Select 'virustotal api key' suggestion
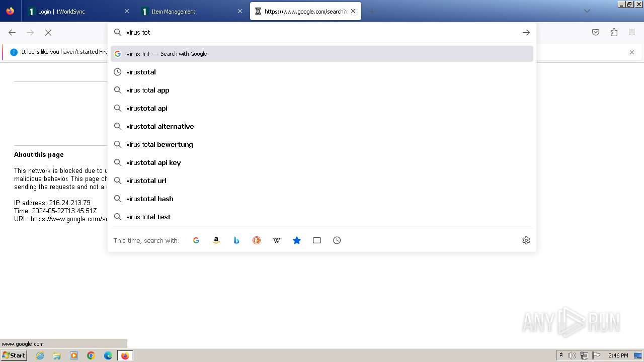Viewport: 644px width, 362px height. [x=322, y=162]
